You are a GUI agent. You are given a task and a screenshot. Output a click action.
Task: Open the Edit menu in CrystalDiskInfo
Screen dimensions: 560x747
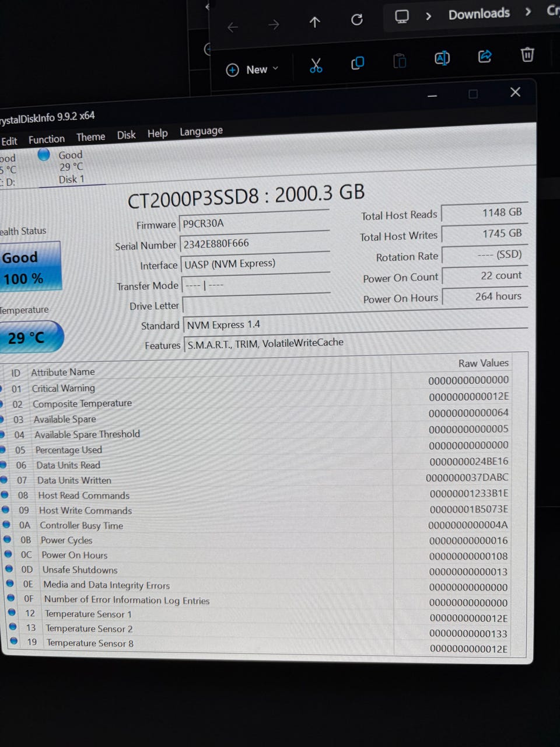click(x=9, y=141)
